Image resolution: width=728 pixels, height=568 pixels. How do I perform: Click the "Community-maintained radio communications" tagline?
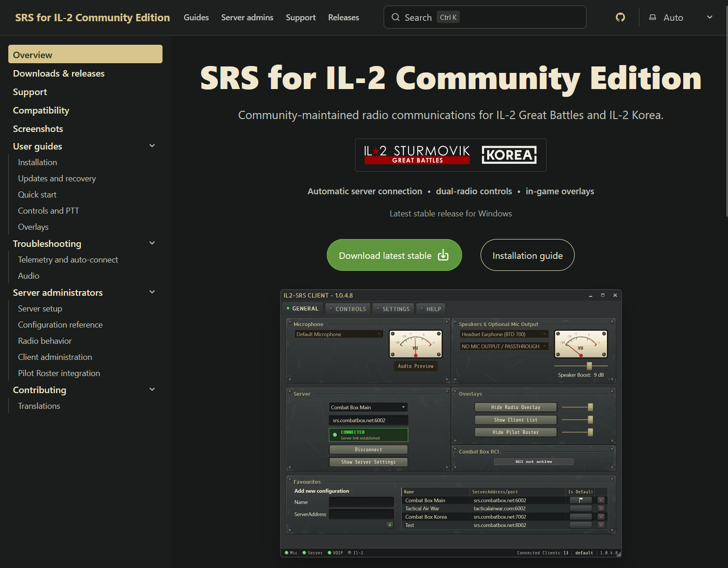pyautogui.click(x=451, y=115)
